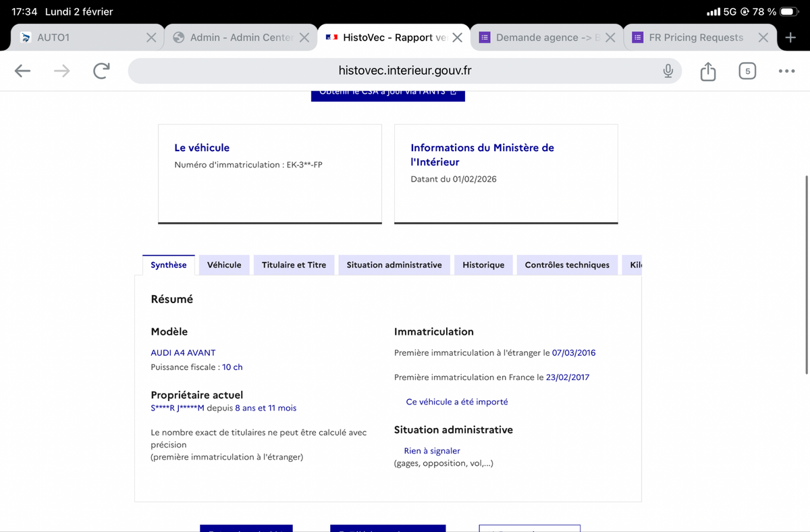Click the histovec.interieur.gouv.fr address bar
Viewport: 810px width, 532px height.
pyautogui.click(x=405, y=71)
